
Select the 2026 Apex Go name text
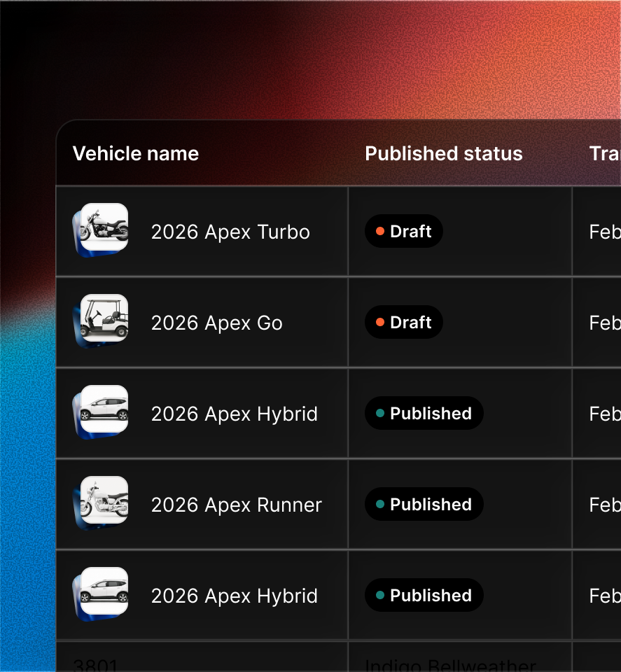point(217,323)
